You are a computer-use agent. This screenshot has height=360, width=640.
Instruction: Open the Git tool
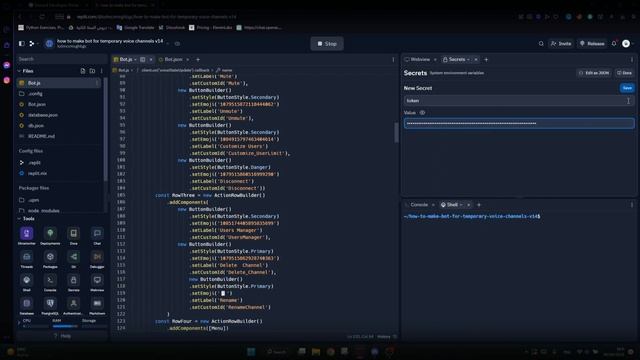[73, 259]
